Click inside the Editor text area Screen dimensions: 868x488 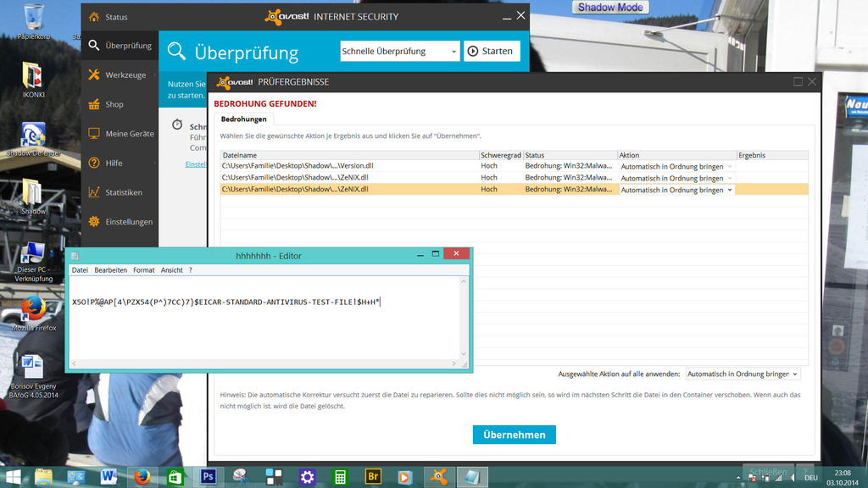coord(264,319)
